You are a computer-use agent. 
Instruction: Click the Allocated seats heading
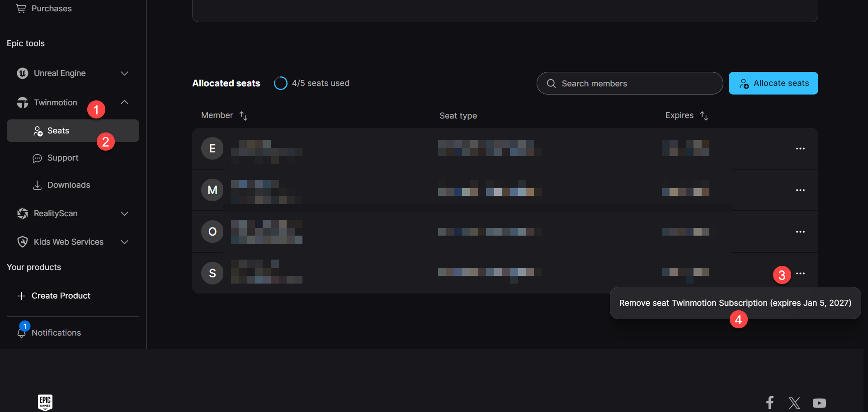coord(226,83)
